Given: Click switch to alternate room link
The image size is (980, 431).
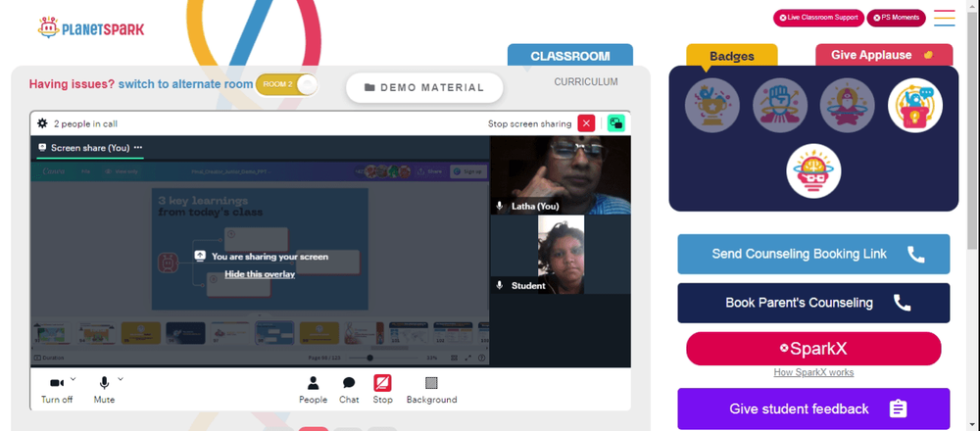Looking at the screenshot, I should [x=185, y=84].
